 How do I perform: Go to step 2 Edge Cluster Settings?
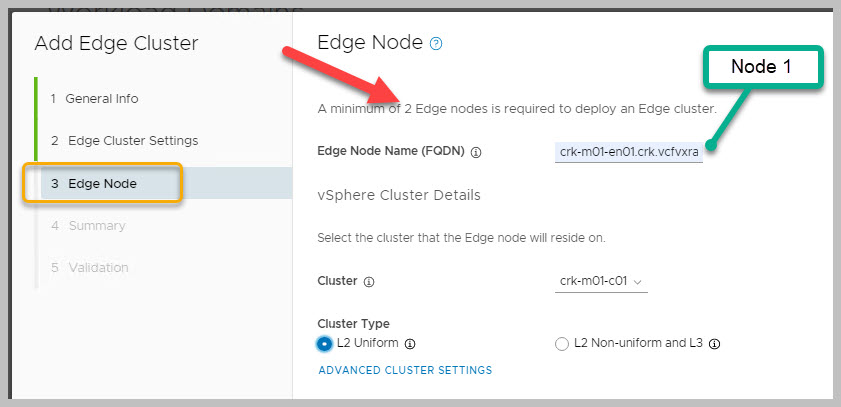(124, 141)
